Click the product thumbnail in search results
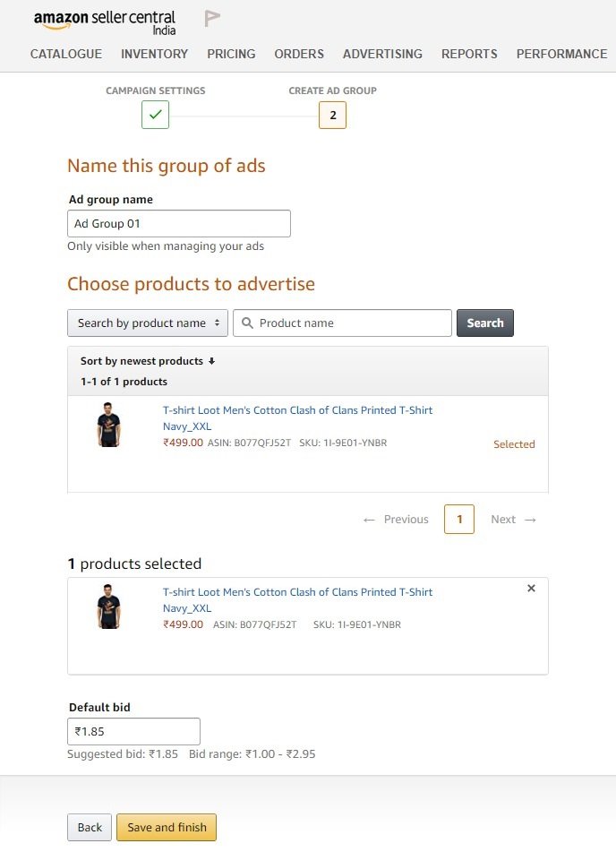The width and height of the screenshot is (616, 852). click(108, 425)
